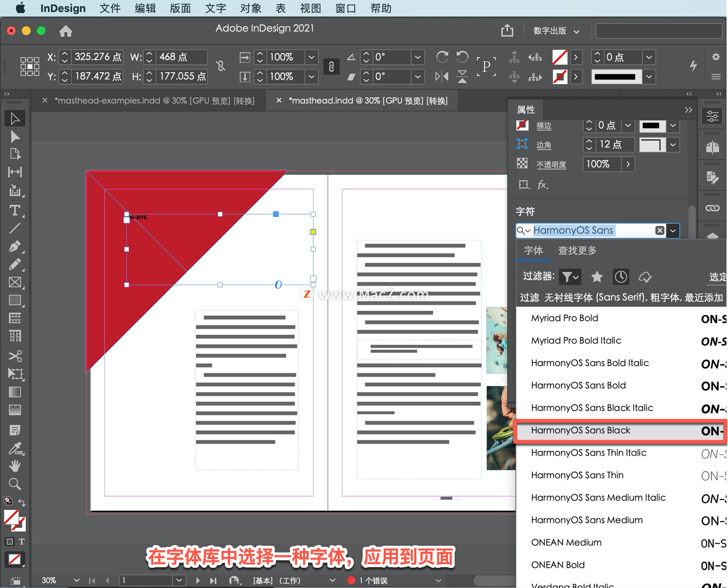728x588 pixels.
Task: Expand the opacity slider arrow
Action: [628, 164]
